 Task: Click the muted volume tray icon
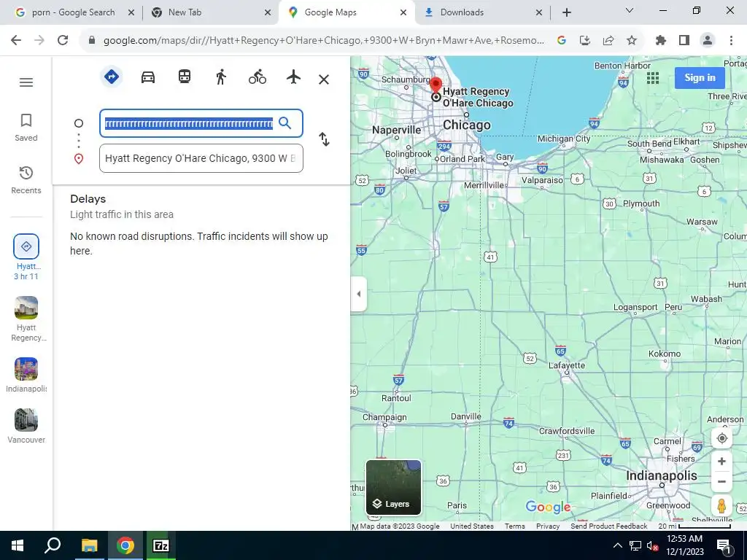[x=652, y=545]
